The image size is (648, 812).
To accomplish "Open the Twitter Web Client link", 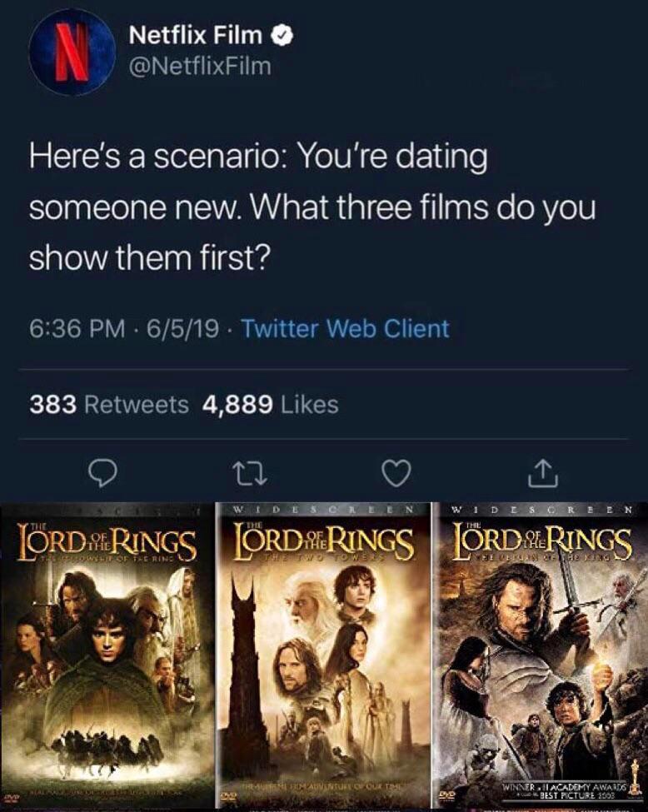I will click(x=345, y=328).
